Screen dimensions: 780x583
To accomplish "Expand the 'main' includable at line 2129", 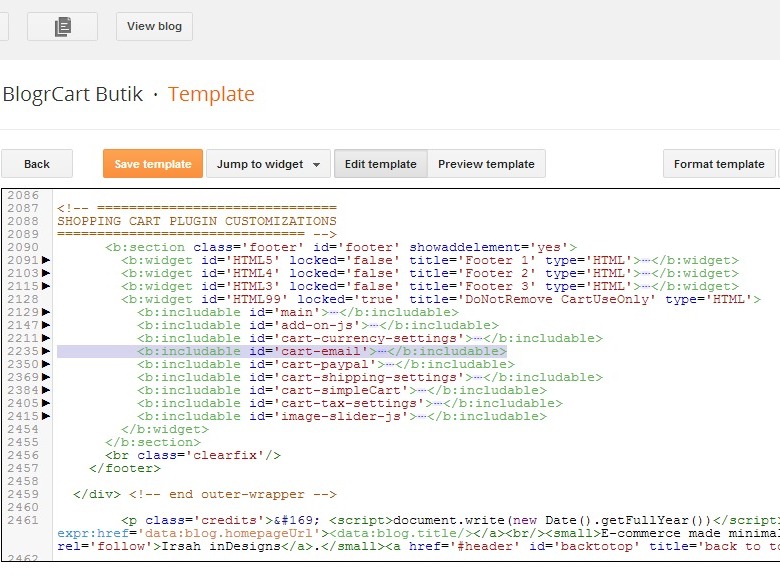I will (46, 313).
